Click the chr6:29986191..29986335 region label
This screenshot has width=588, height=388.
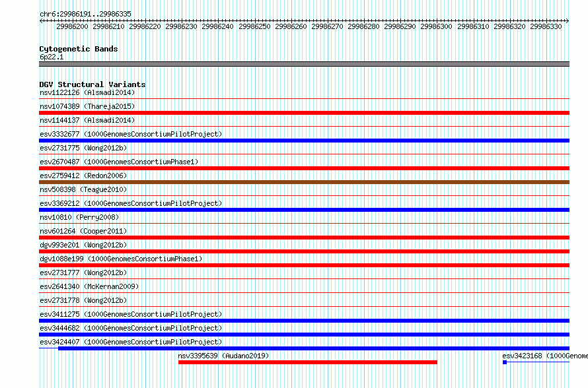point(85,14)
